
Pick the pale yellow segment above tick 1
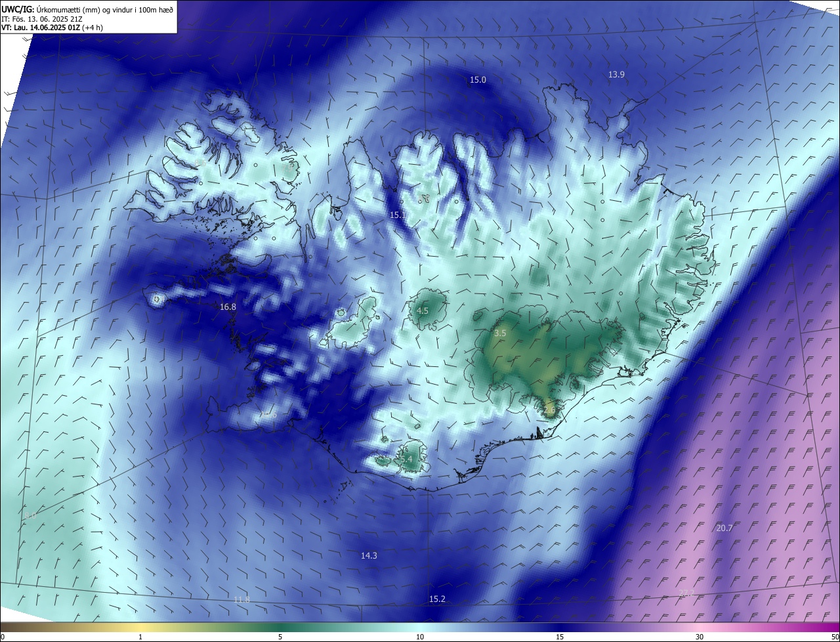140,627
